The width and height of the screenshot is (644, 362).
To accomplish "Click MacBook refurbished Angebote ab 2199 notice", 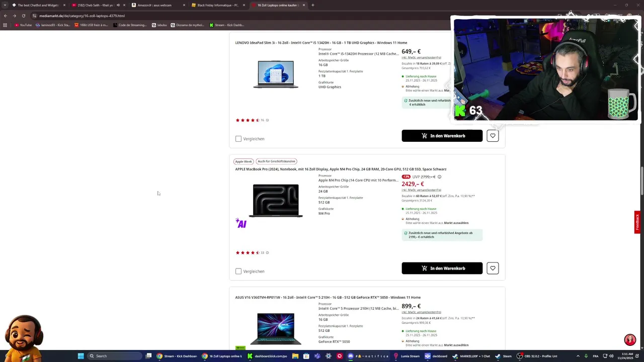I will [x=442, y=235].
